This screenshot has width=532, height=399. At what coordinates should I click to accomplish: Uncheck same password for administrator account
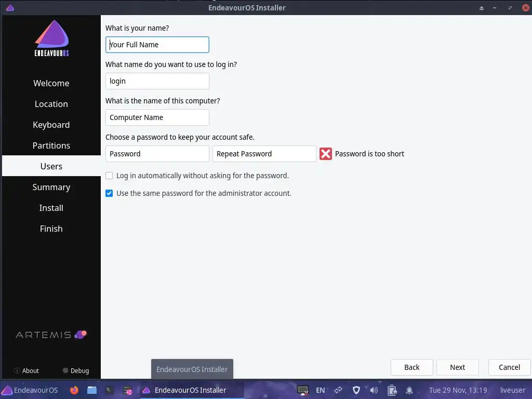click(x=109, y=193)
